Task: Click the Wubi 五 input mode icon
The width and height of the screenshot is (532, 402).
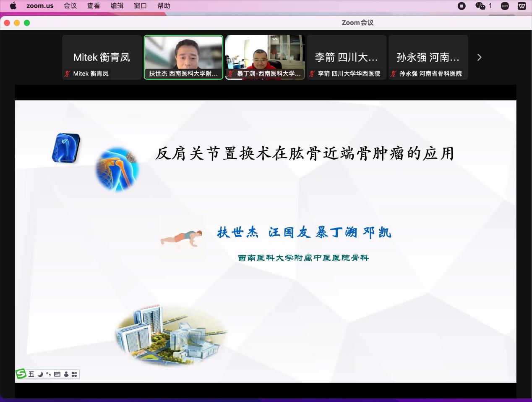Action: point(31,374)
